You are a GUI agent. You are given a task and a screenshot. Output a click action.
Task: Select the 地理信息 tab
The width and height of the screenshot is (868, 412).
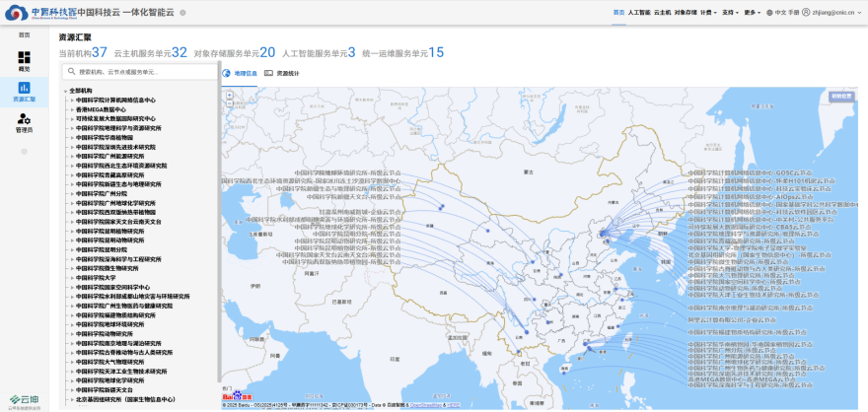[240, 73]
